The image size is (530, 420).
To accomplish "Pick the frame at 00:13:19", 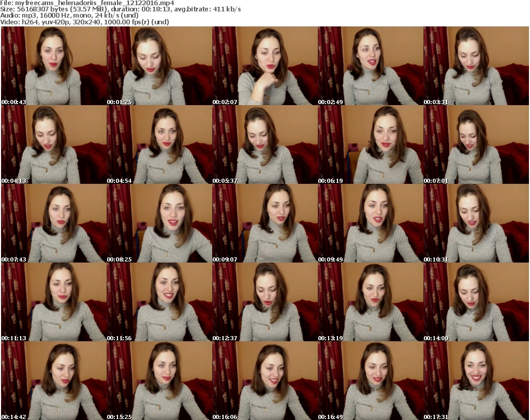I will coord(371,302).
